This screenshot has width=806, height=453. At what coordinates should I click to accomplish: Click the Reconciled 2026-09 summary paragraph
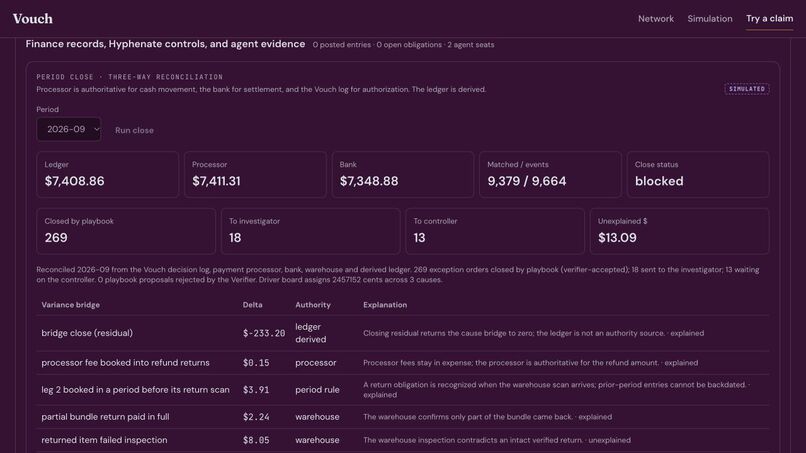pyautogui.click(x=397, y=275)
